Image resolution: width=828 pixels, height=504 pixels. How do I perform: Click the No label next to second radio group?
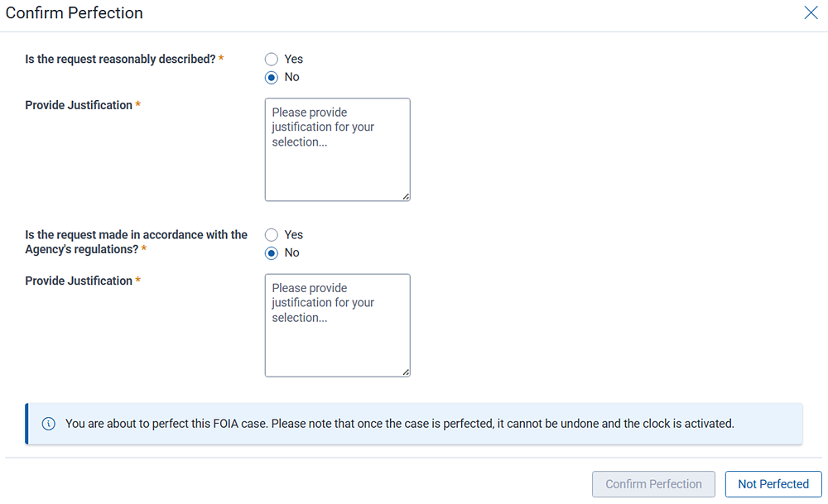tap(290, 252)
